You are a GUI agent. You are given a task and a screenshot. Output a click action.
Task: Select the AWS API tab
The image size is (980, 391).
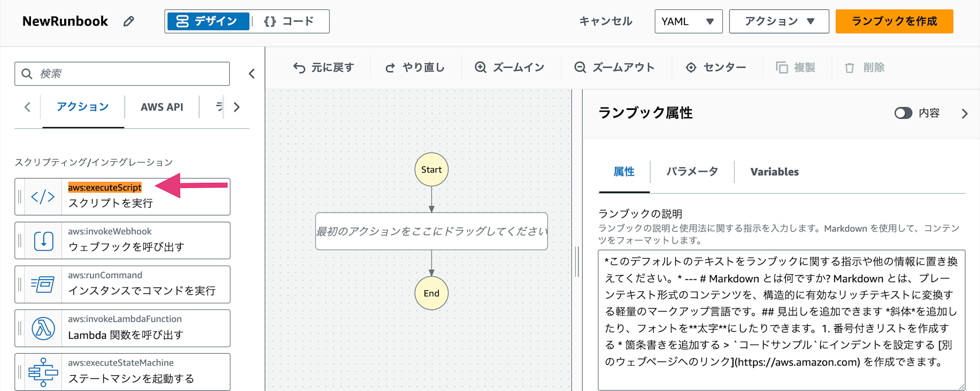point(162,107)
